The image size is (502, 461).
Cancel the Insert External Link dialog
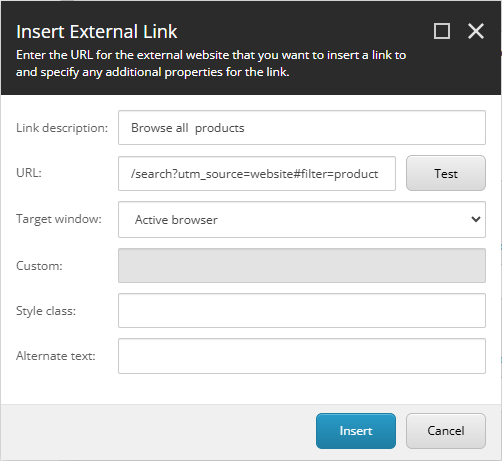446,431
